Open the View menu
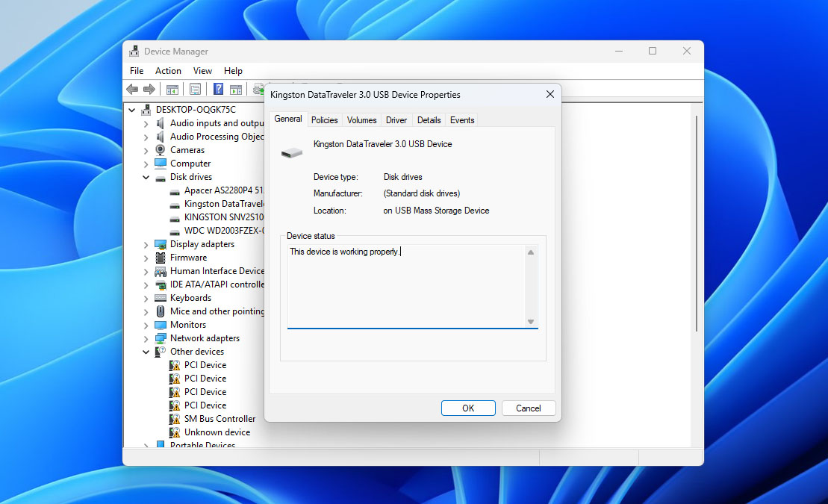Image resolution: width=828 pixels, height=504 pixels. pos(202,71)
